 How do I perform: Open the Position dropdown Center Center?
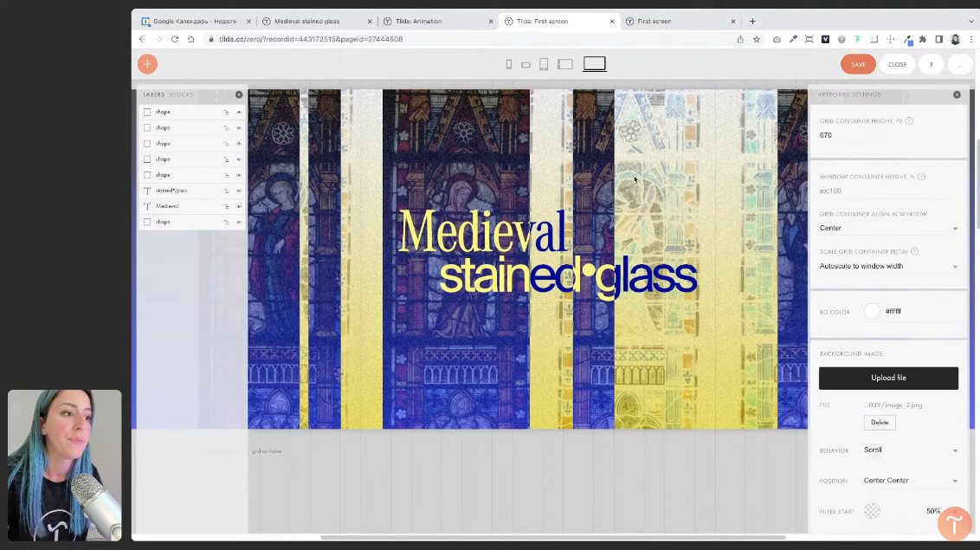911,481
